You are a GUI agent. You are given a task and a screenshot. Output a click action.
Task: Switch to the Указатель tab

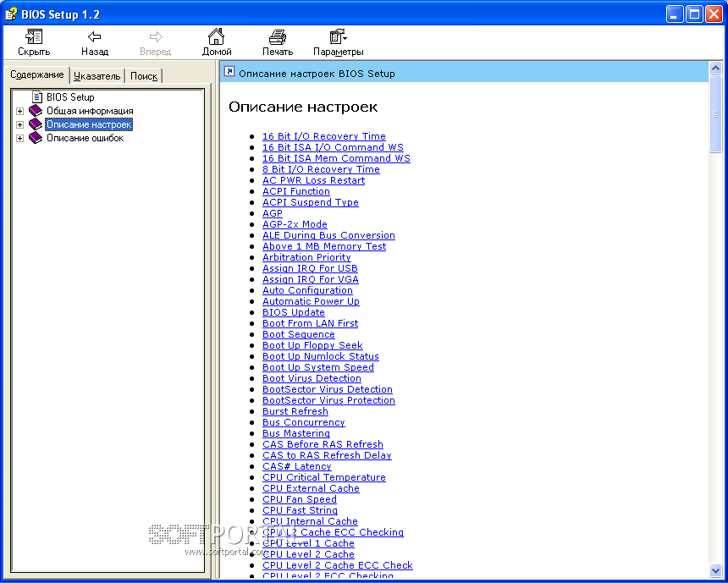coord(97,76)
